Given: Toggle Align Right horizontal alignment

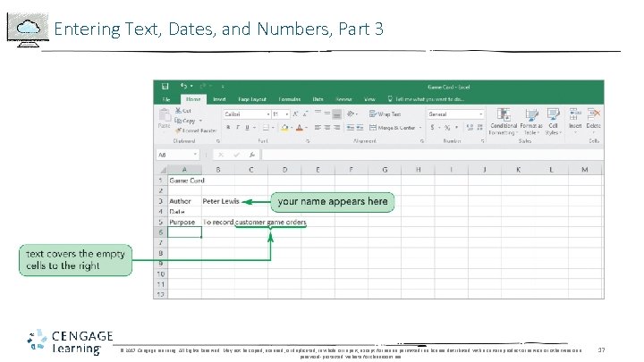Looking at the screenshot, I should [x=337, y=128].
